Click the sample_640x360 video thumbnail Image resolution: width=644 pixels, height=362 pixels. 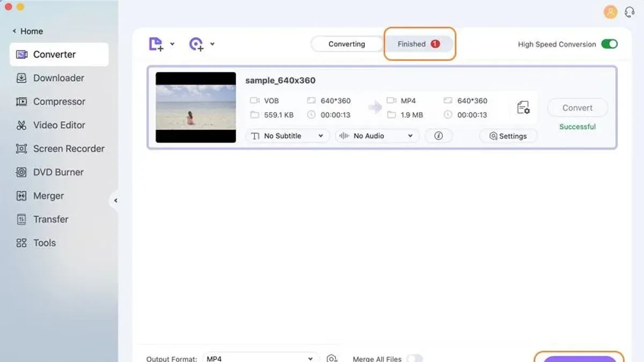(196, 107)
